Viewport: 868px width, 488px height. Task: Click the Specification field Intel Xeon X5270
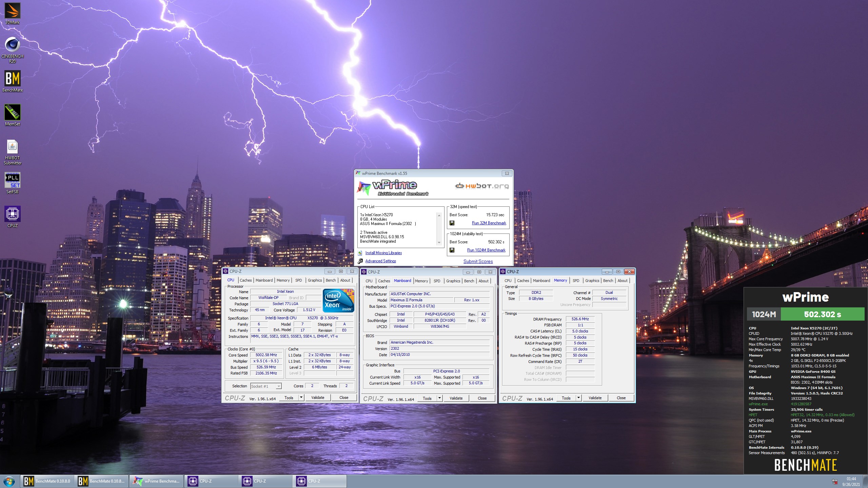tap(302, 318)
